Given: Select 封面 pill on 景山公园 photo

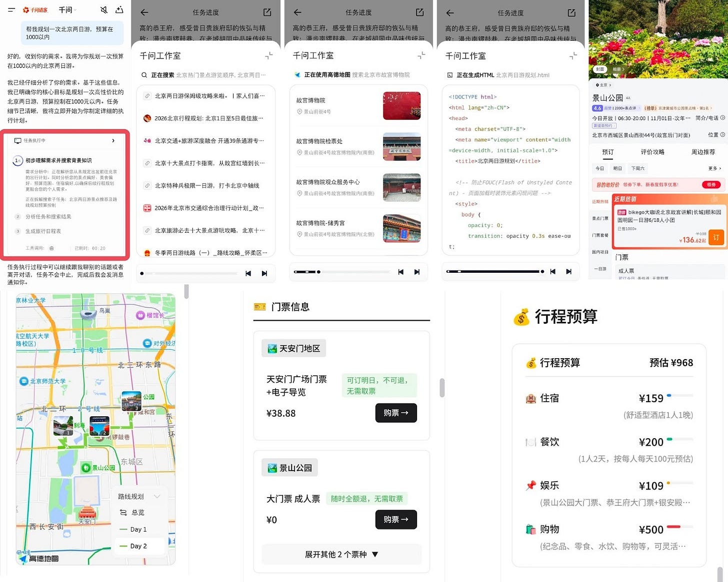Looking at the screenshot, I should tap(600, 69).
